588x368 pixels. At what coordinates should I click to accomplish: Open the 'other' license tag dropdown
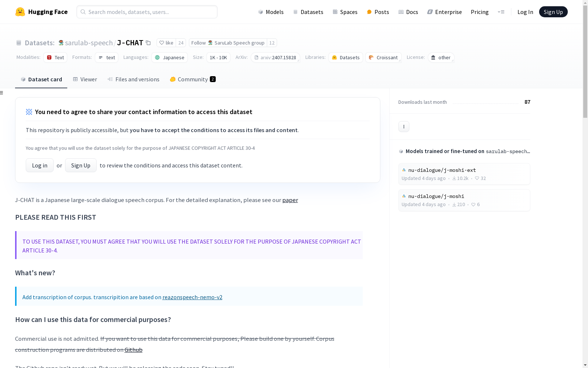(441, 57)
